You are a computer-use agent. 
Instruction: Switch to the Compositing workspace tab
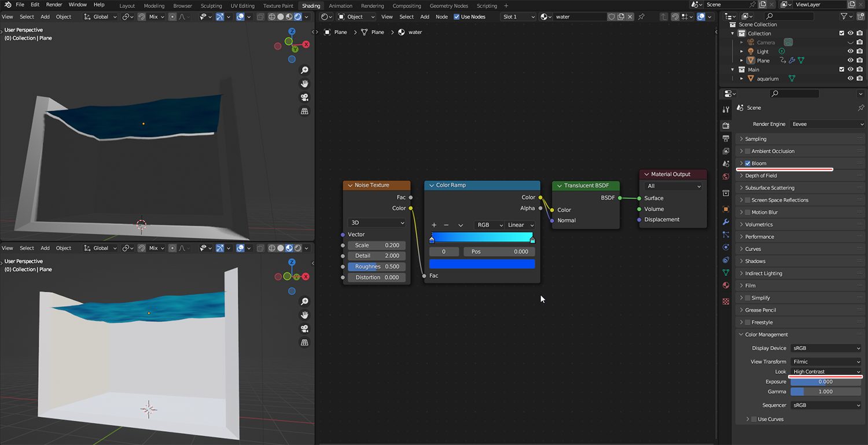[407, 6]
